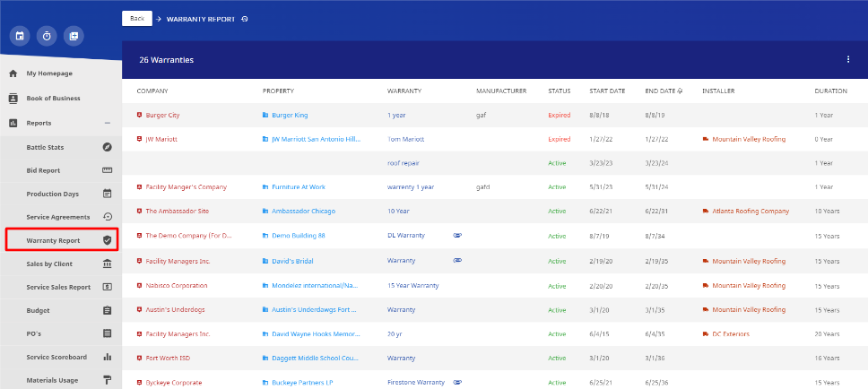Image resolution: width=868 pixels, height=389 pixels.
Task: Click the attachment icon beside Firestone Warranty
Action: (x=457, y=383)
